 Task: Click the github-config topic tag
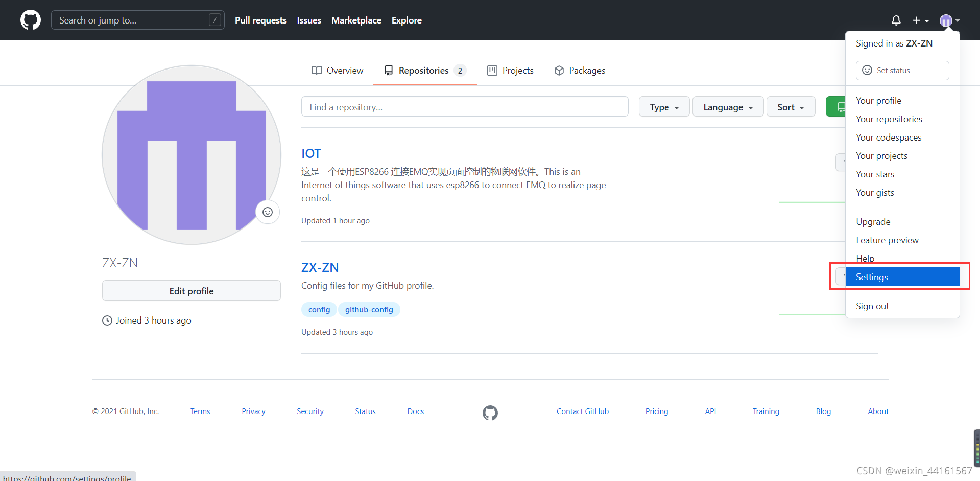click(x=369, y=310)
